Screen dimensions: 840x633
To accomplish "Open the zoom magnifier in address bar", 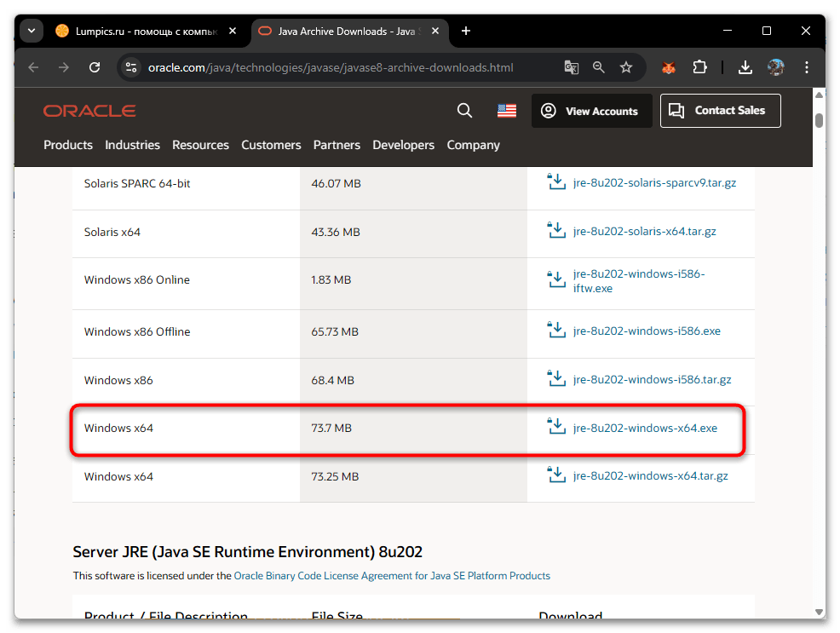I will coord(598,67).
